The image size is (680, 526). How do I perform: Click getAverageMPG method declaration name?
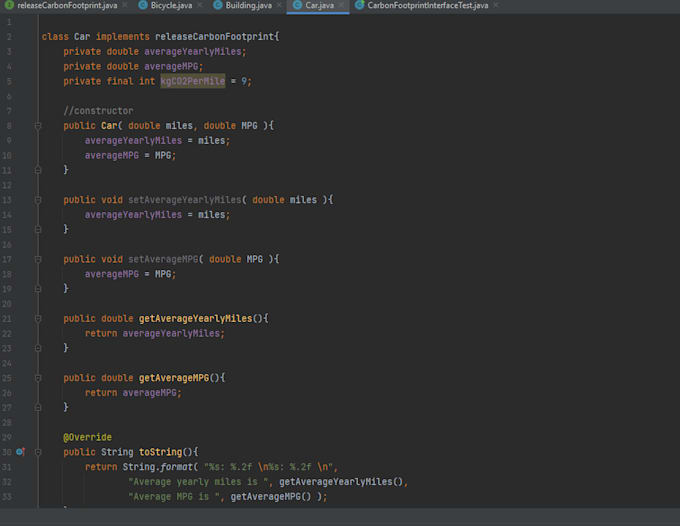pos(174,378)
